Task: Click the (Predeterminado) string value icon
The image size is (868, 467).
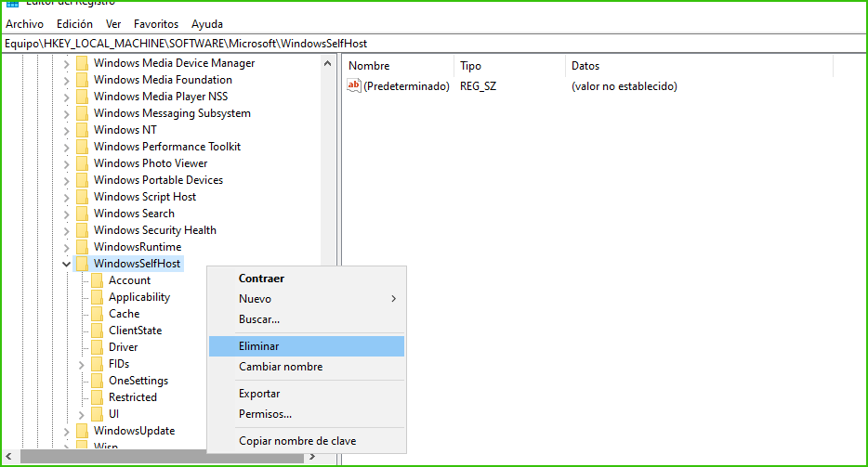Action: pyautogui.click(x=354, y=85)
